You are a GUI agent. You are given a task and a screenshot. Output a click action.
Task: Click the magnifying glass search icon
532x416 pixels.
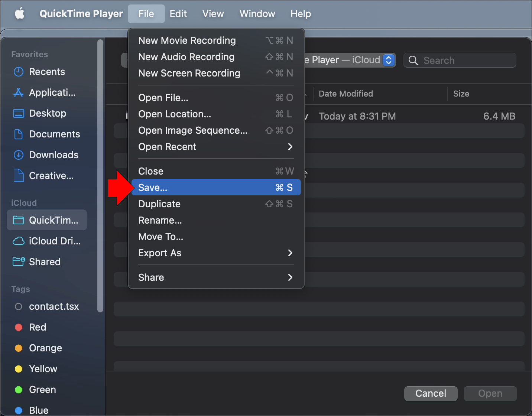point(413,60)
